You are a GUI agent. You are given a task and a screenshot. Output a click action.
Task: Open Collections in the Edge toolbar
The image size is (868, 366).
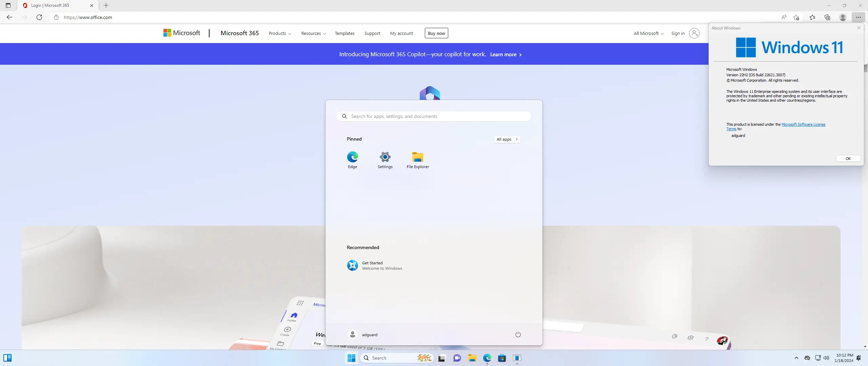coord(828,17)
